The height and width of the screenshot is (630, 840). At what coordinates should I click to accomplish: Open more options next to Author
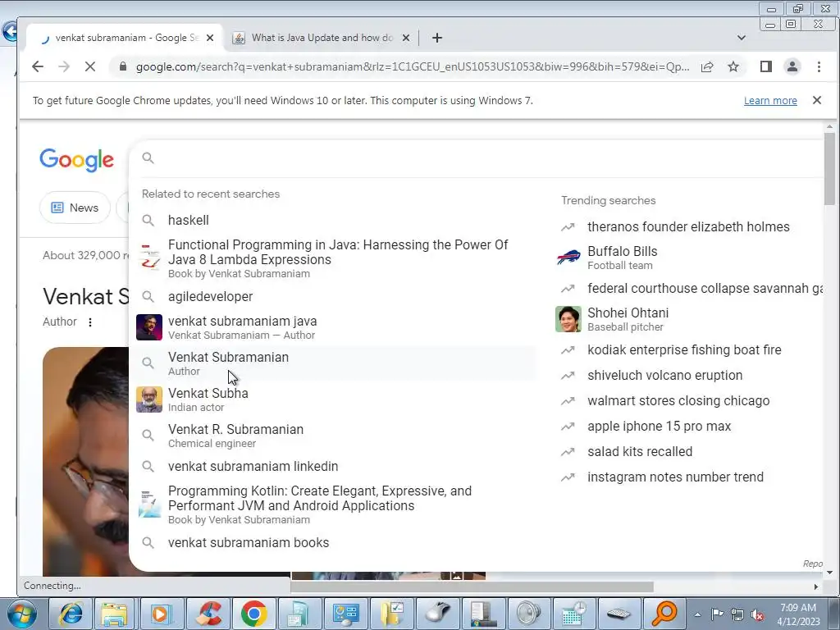(x=90, y=322)
